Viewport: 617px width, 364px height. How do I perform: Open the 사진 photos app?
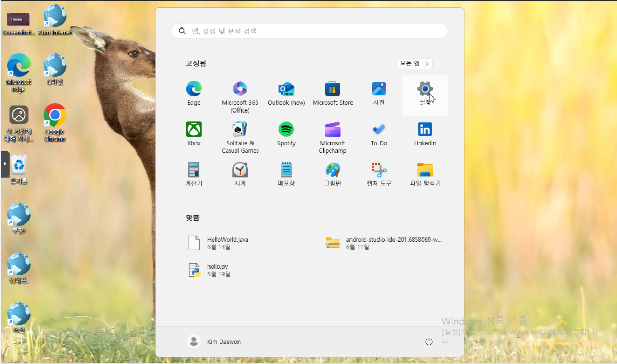point(378,94)
